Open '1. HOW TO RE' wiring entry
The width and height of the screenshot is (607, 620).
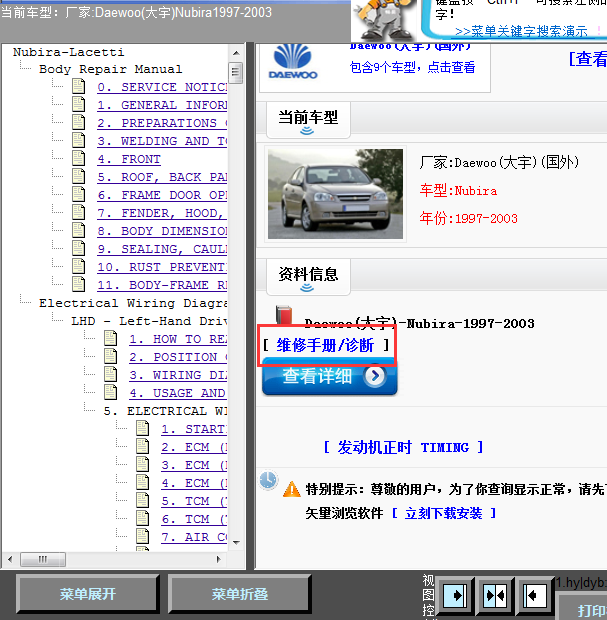point(178,339)
